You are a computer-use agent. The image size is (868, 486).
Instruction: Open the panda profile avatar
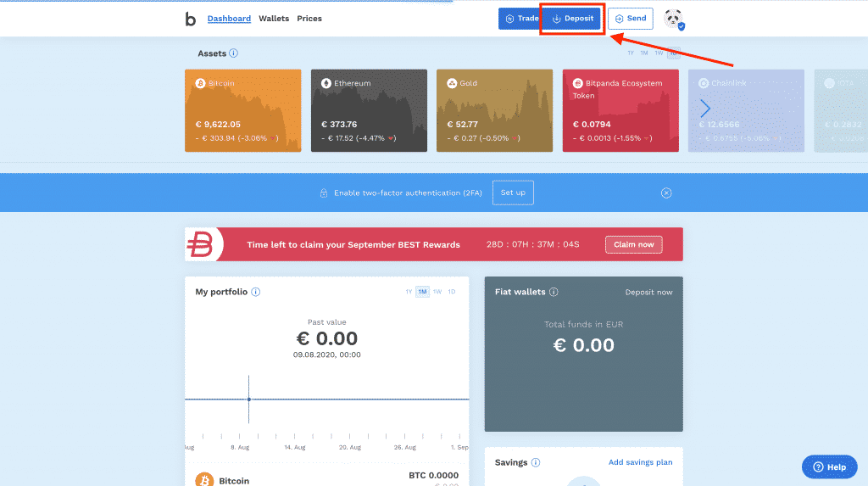pos(673,19)
